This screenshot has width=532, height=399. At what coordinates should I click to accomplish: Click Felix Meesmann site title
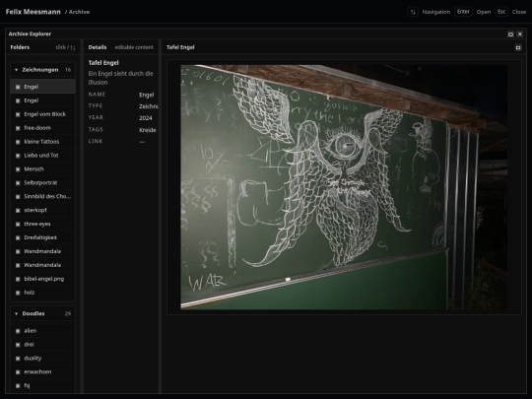[33, 12]
